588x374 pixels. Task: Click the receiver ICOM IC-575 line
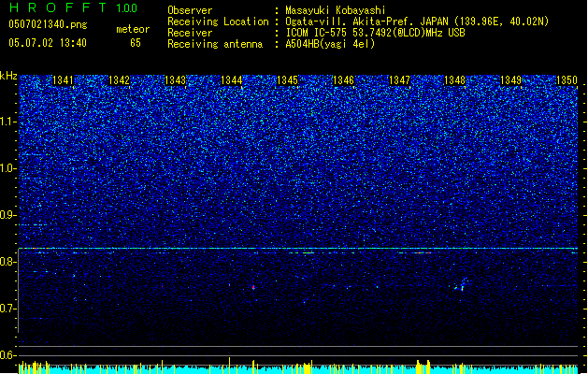click(x=375, y=33)
